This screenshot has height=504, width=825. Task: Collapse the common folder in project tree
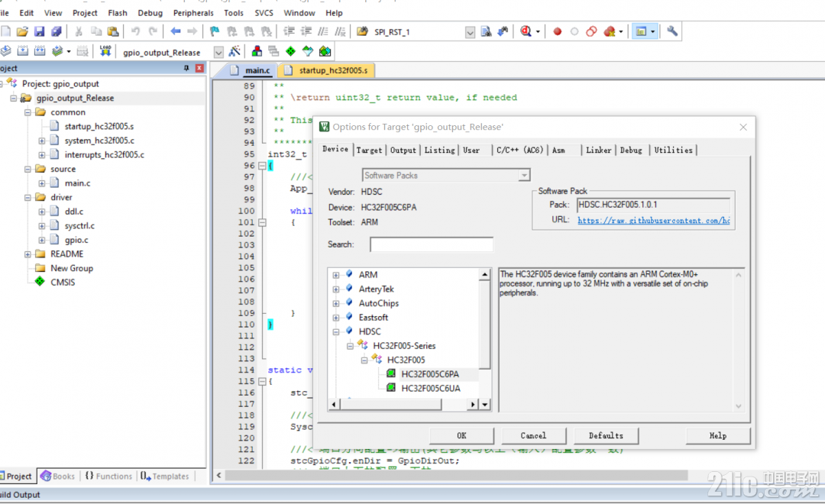pos(28,112)
